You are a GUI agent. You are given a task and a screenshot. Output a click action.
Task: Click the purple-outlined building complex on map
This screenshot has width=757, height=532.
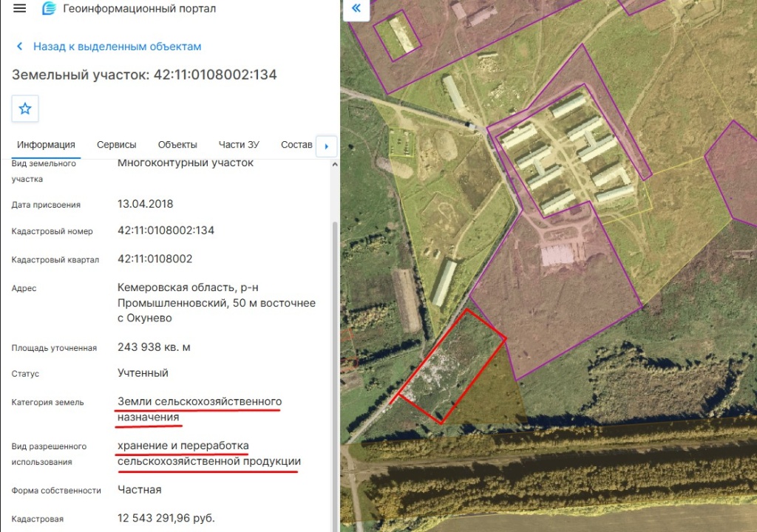point(570,152)
